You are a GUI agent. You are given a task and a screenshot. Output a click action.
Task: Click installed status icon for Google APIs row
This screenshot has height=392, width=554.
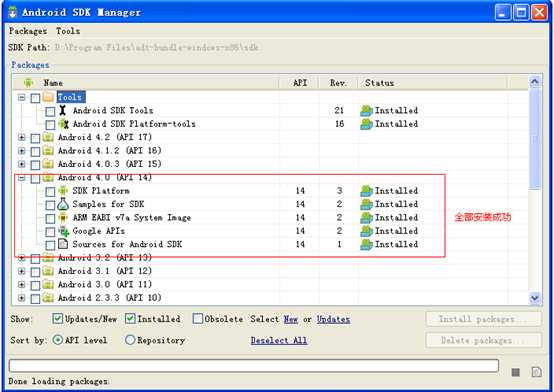(366, 231)
